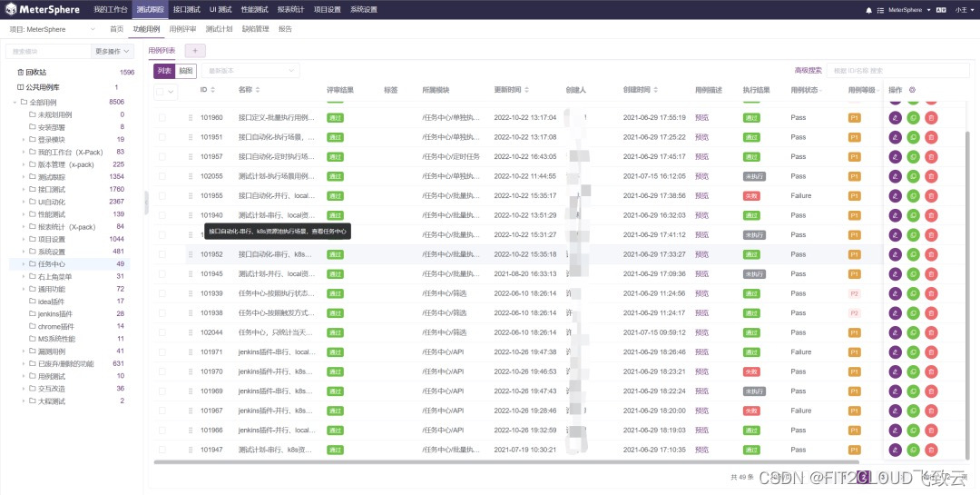
Task: Tick the checkbox for case 101939
Action: pos(162,293)
